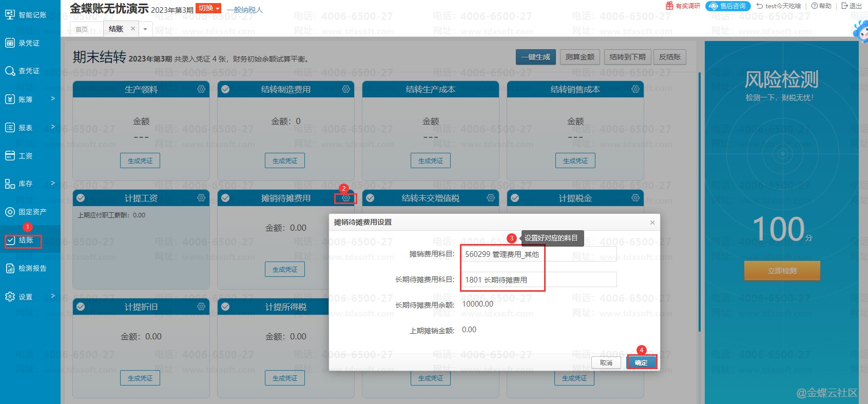Open the 智能记账 sidebar module
Viewport: 868px width, 404px height.
tap(26, 15)
